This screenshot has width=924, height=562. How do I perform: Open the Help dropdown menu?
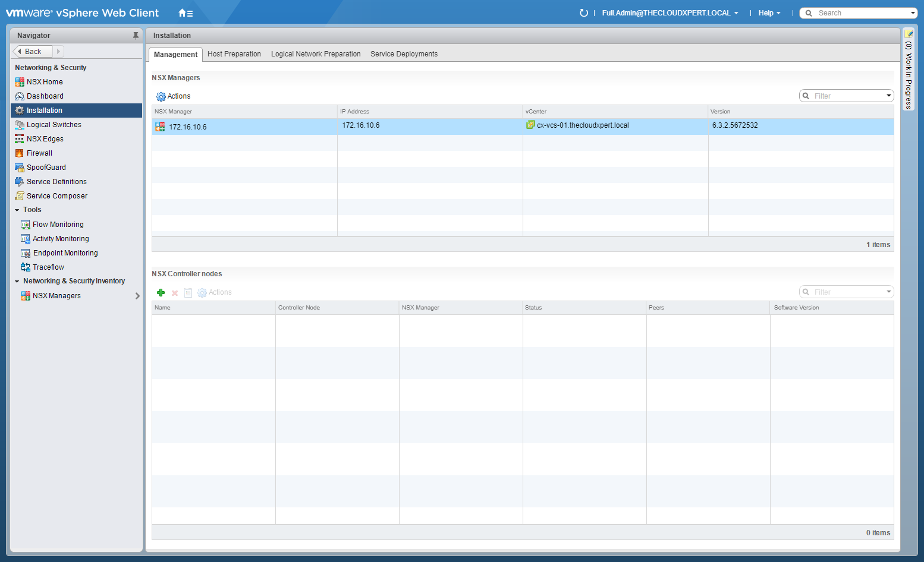coord(769,13)
